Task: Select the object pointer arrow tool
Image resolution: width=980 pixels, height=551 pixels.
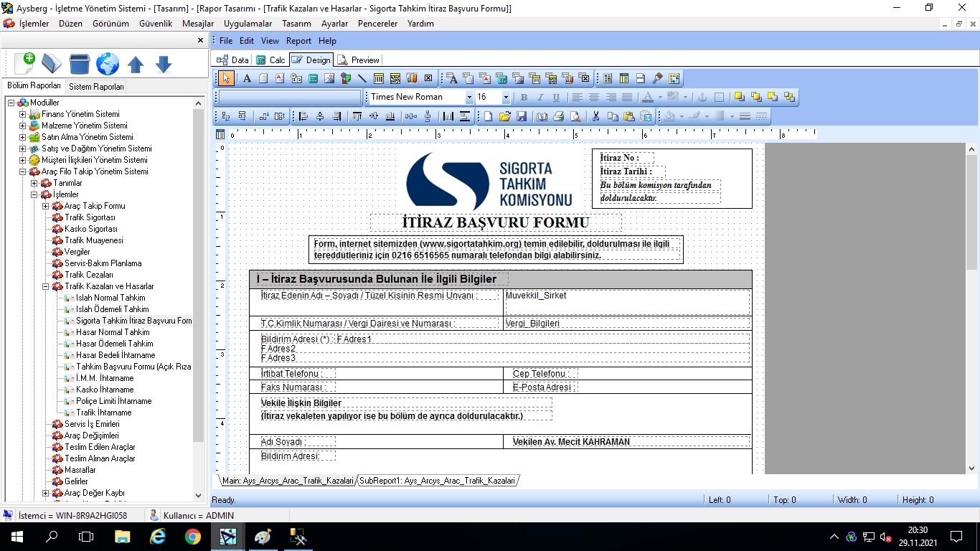Action: click(226, 78)
